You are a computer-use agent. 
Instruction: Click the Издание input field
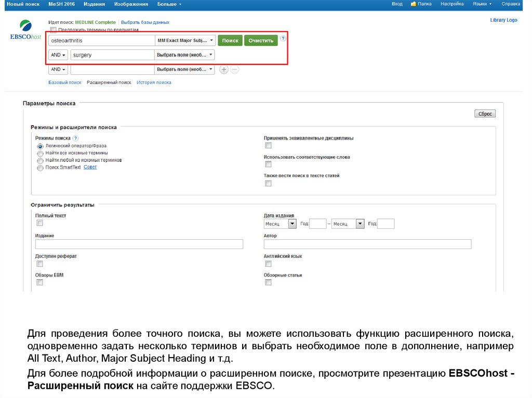[139, 244]
